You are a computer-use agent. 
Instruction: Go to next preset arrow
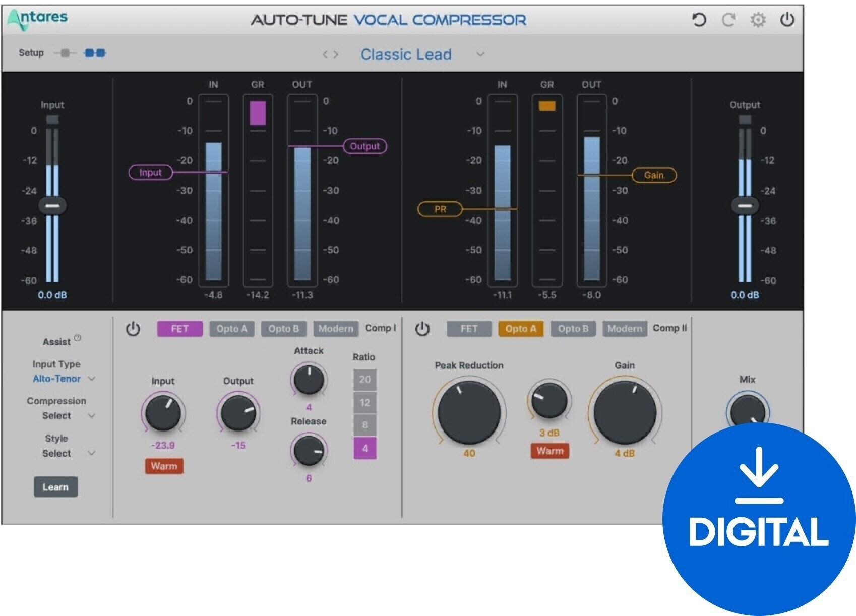(336, 54)
